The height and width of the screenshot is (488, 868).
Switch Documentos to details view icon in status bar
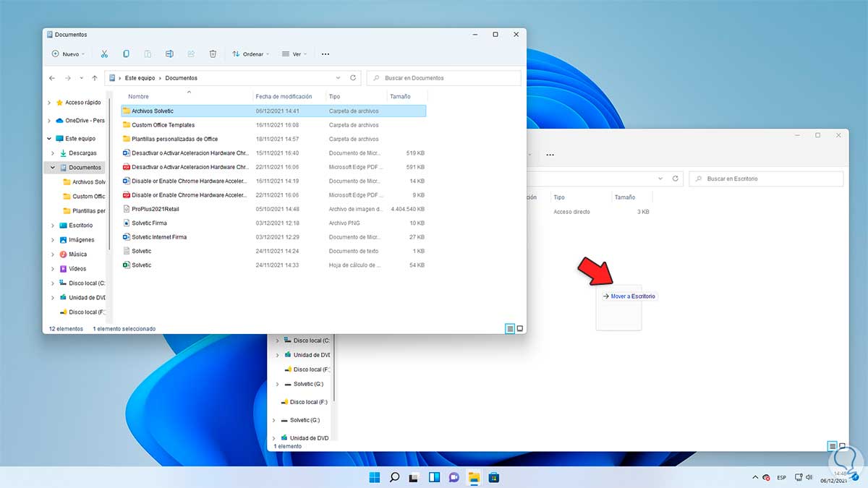510,328
